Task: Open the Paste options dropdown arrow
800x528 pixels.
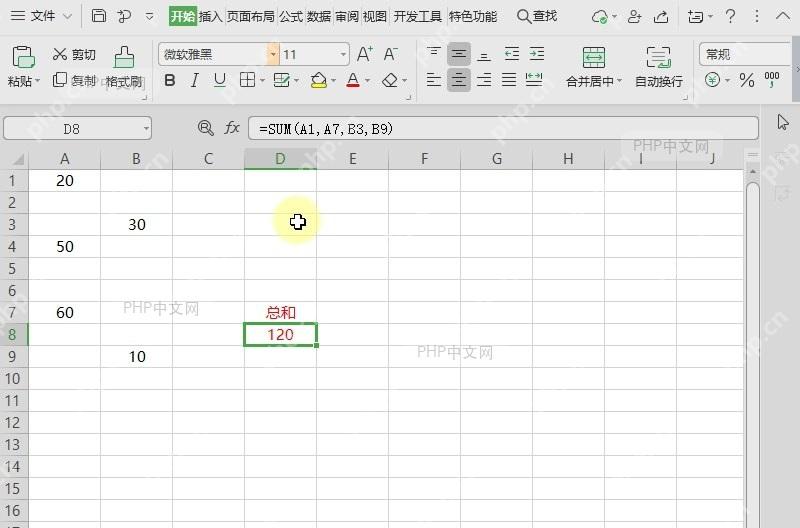Action: pyautogui.click(x=37, y=82)
